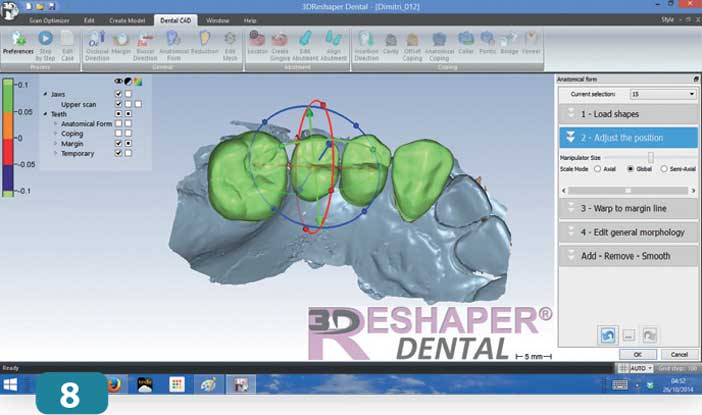The image size is (702, 415).
Task: Select the Align Abutment tool
Action: click(x=334, y=46)
